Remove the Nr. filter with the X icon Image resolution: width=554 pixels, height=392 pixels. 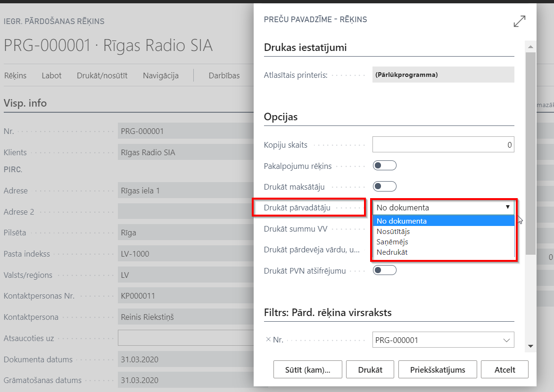pos(268,340)
